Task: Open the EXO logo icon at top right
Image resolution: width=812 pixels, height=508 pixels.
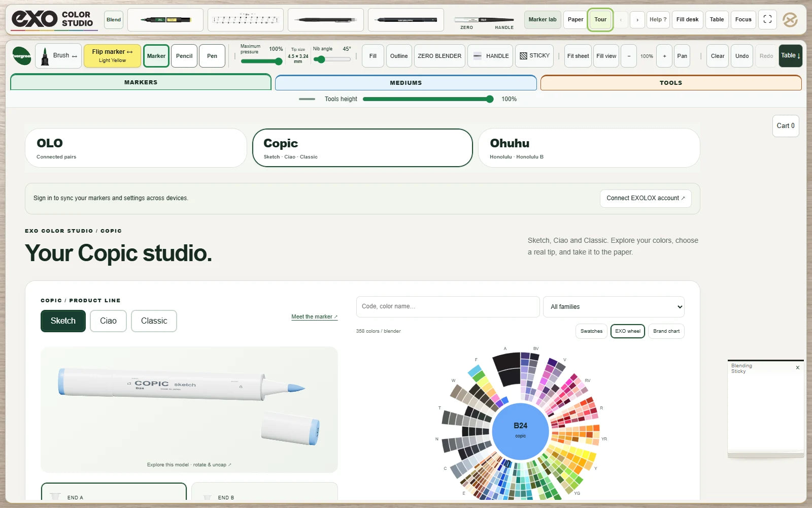Action: point(790,20)
